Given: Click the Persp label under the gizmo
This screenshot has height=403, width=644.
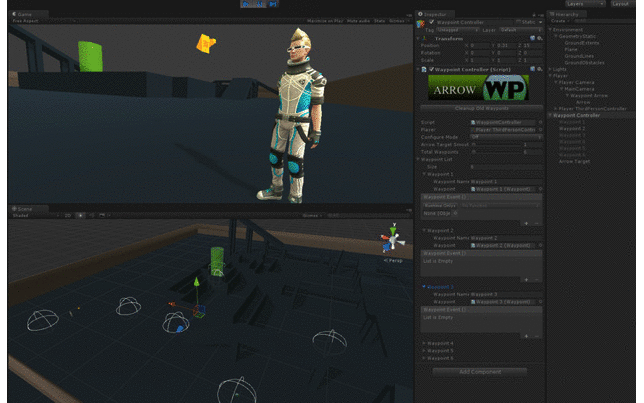Looking at the screenshot, I should pyautogui.click(x=393, y=260).
